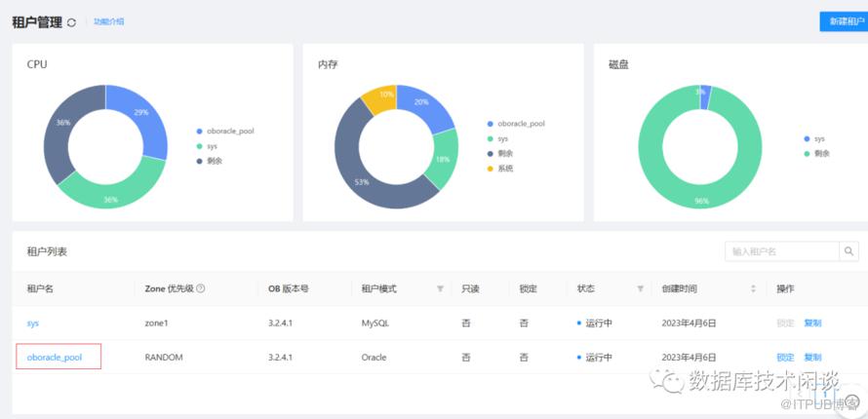Refresh tenant management with the reload icon
This screenshot has height=419, width=868.
click(x=71, y=22)
